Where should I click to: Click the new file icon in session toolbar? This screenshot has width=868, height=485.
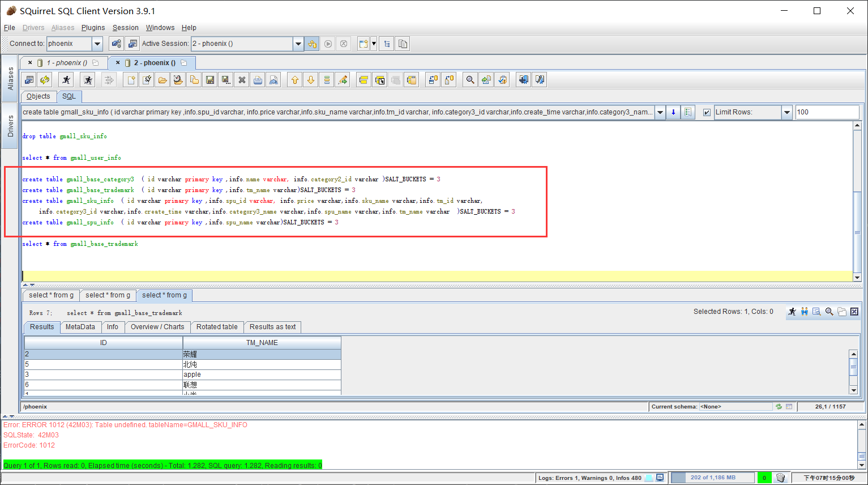[131, 80]
